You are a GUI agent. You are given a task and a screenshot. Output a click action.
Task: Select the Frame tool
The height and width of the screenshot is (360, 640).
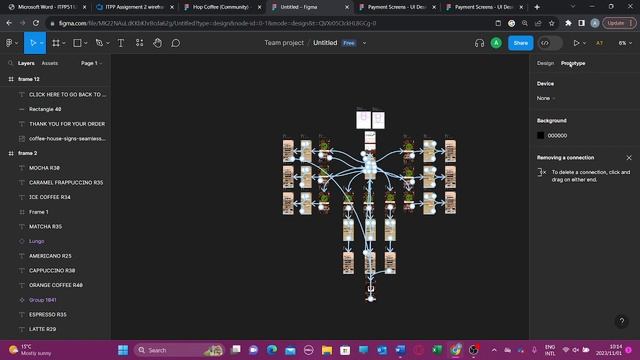pyautogui.click(x=56, y=43)
